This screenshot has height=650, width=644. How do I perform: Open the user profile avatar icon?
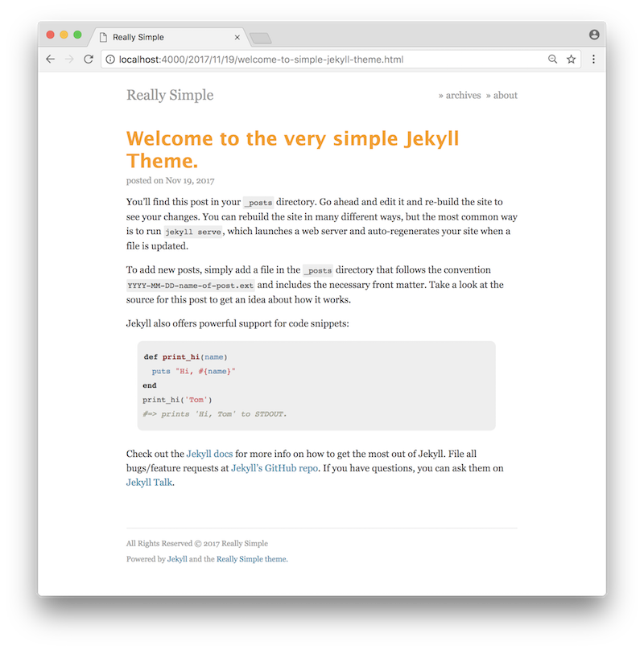pos(594,35)
